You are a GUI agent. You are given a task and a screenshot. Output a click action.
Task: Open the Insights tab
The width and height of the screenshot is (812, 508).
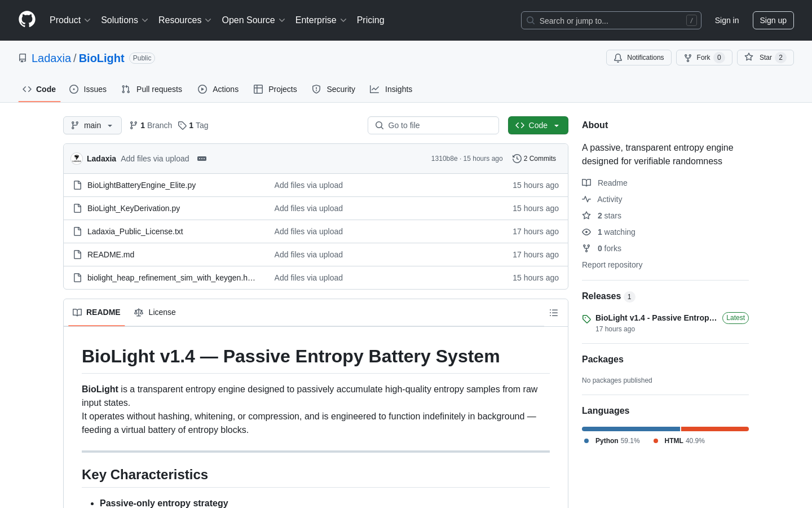click(x=391, y=89)
